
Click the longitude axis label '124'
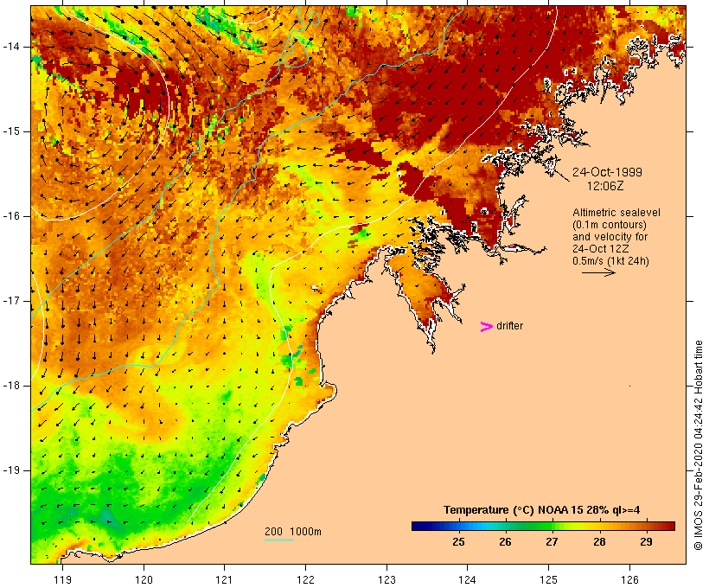[467, 579]
